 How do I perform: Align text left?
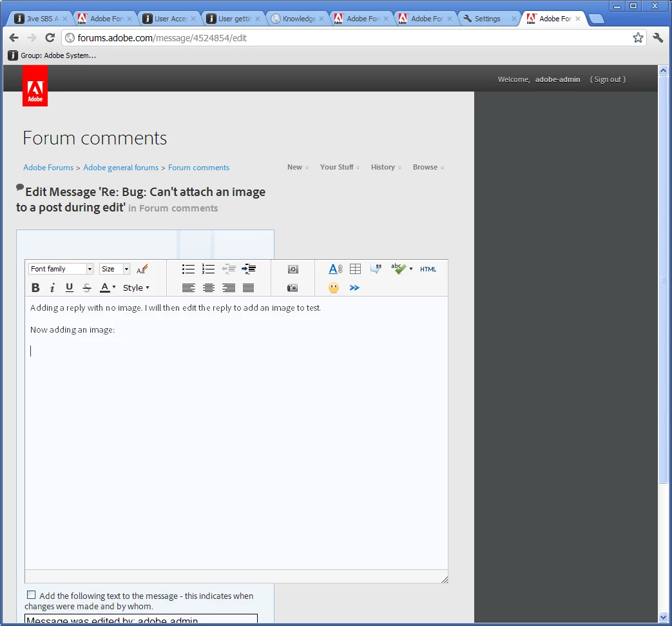pos(188,288)
